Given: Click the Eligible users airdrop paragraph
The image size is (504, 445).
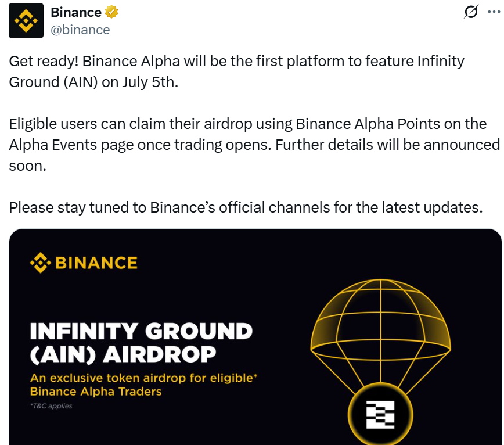Looking at the screenshot, I should 254,145.
